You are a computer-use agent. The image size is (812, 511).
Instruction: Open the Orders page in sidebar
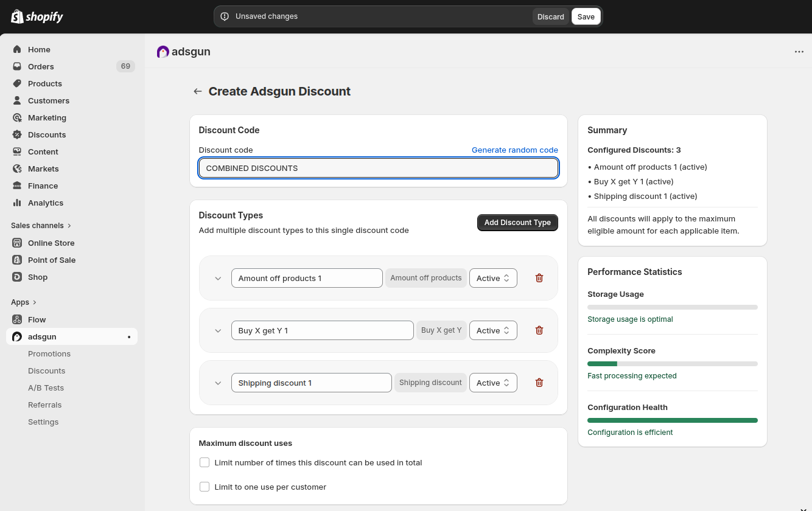coord(41,66)
